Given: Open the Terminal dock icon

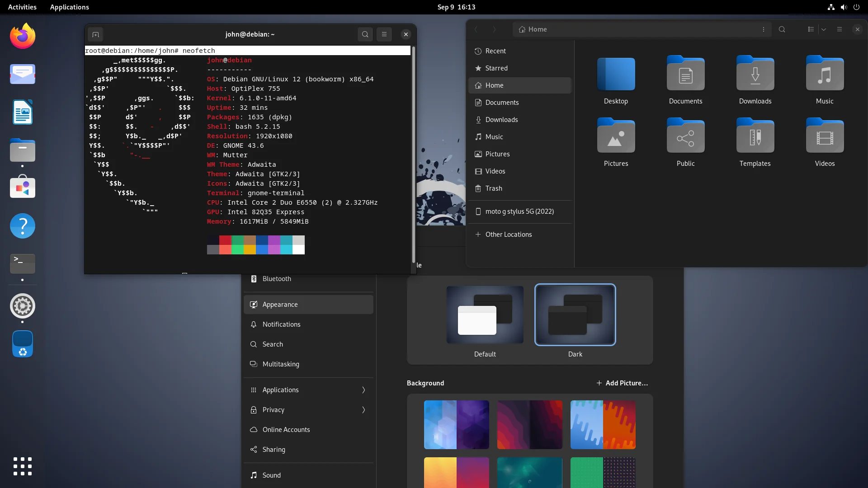Looking at the screenshot, I should (23, 263).
